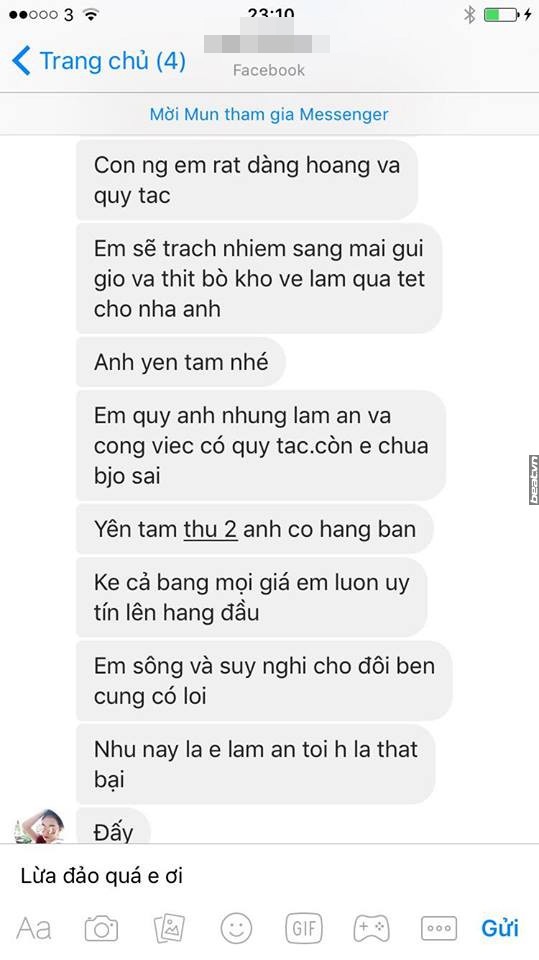Send message with the Gửi button
The image size is (539, 960).
pos(500,928)
